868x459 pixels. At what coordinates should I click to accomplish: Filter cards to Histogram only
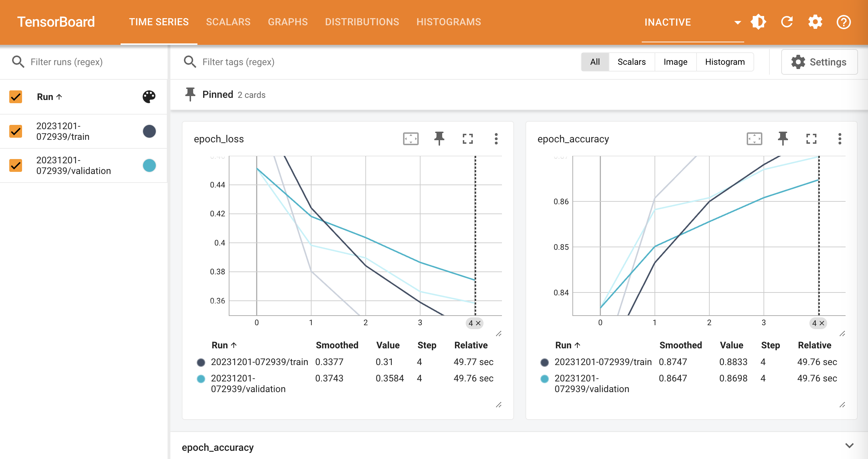(725, 62)
